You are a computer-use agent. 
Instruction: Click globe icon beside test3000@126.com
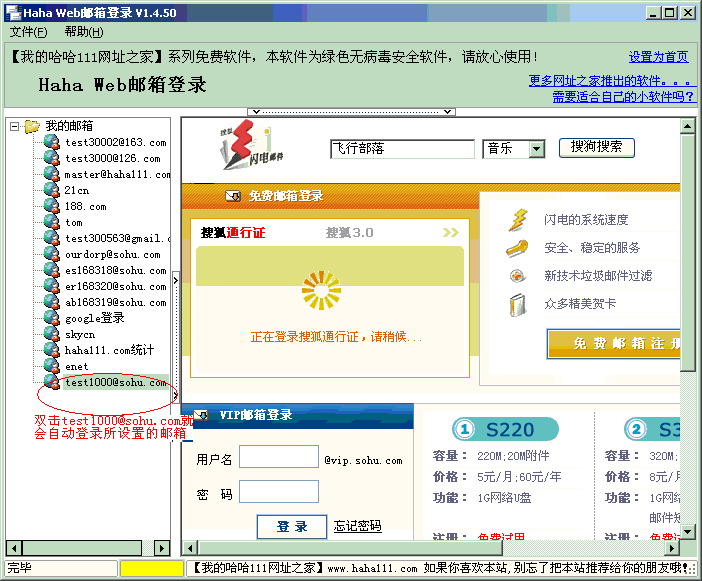pyautogui.click(x=52, y=158)
